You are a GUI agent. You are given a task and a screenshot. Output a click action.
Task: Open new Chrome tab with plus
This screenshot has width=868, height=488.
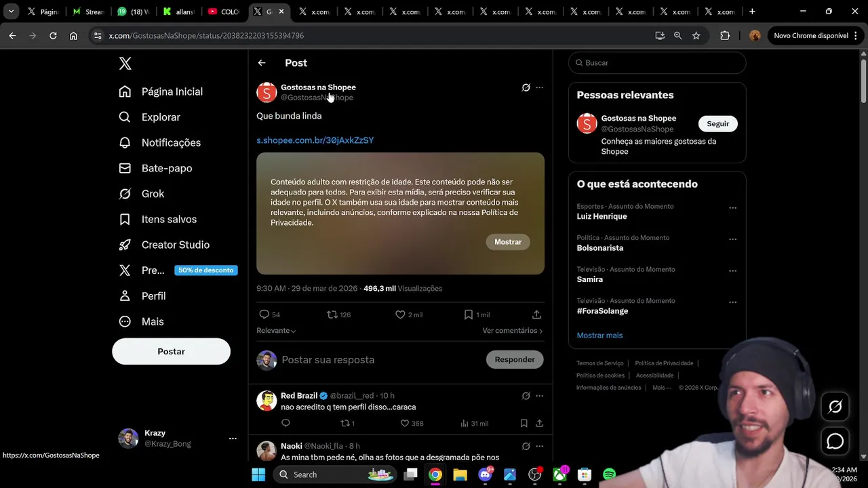tap(752, 12)
